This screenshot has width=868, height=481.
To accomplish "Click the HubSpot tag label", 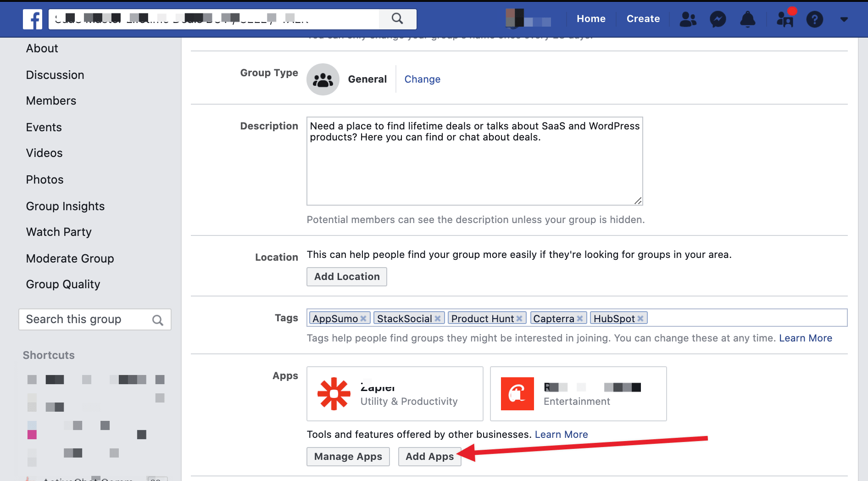I will tap(614, 319).
